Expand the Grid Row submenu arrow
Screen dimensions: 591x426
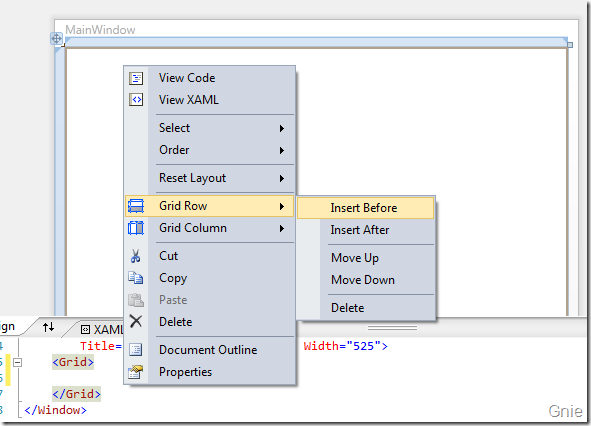pos(282,206)
